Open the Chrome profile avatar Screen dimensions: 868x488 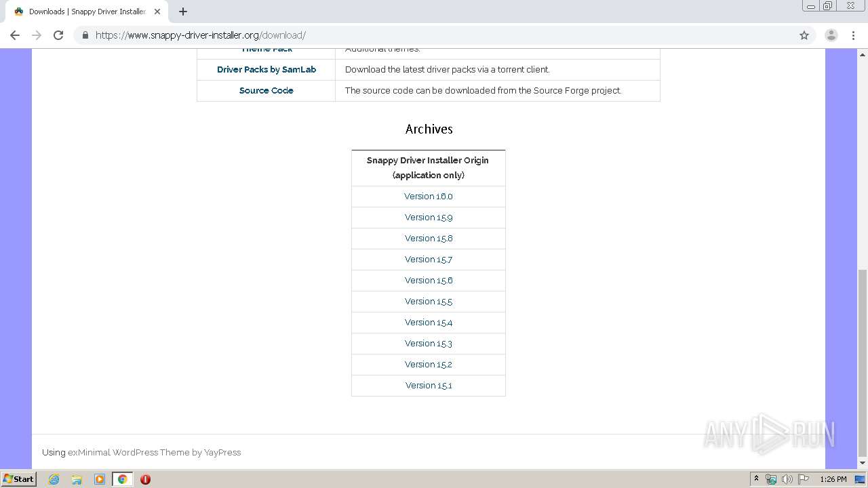click(831, 35)
